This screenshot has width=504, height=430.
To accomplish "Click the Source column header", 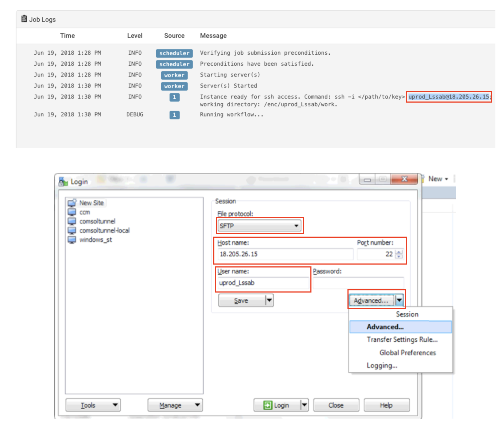I will 174,36.
